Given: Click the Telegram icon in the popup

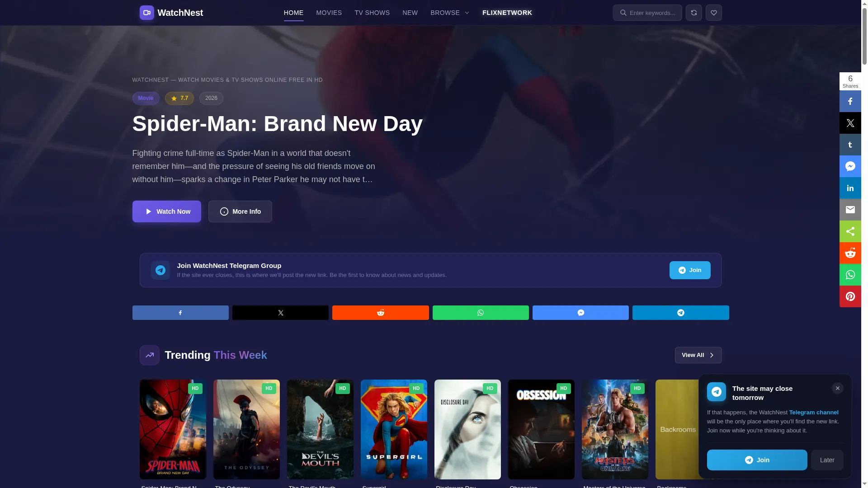Looking at the screenshot, I should click(x=717, y=392).
